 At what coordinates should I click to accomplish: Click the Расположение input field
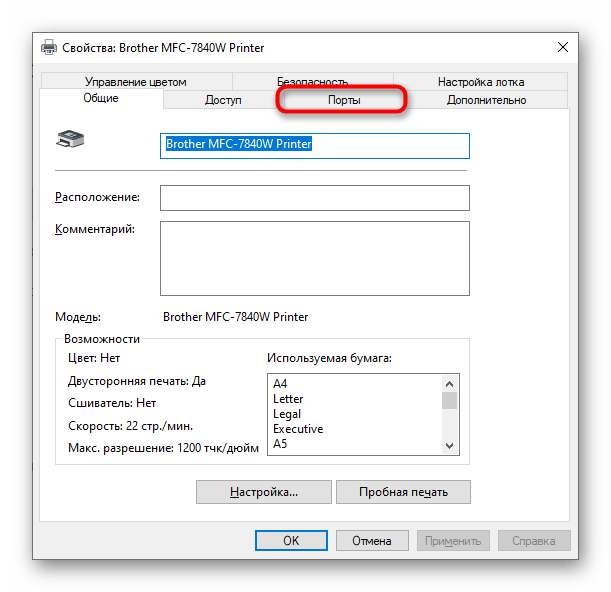click(315, 198)
